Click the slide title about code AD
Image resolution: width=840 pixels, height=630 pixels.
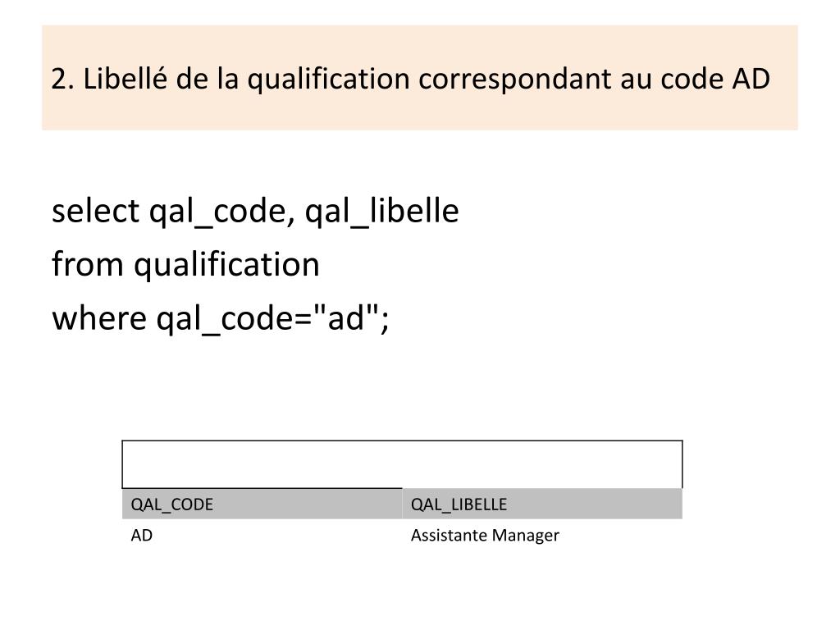point(410,79)
